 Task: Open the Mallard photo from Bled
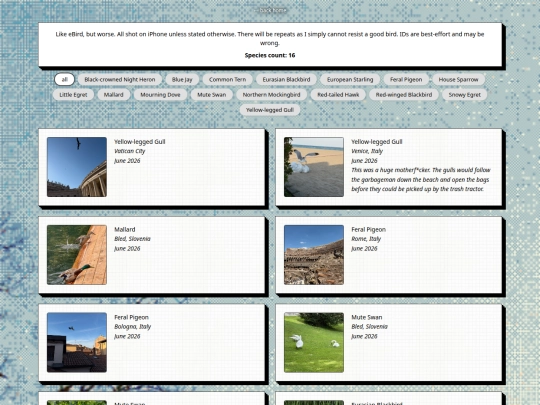point(77,255)
